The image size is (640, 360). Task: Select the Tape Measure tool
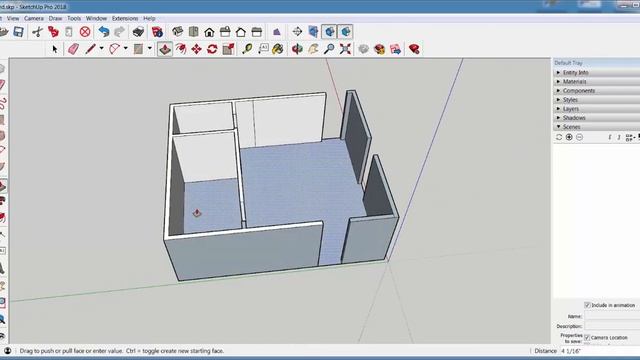click(247, 49)
